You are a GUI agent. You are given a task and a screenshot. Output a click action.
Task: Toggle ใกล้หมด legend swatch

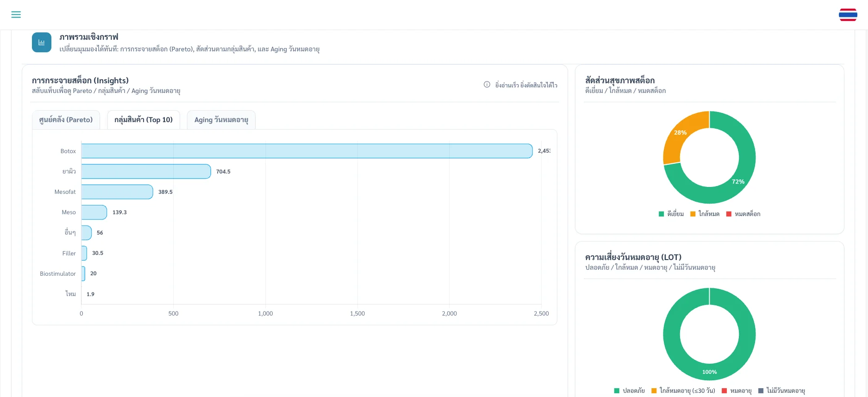pyautogui.click(x=693, y=214)
